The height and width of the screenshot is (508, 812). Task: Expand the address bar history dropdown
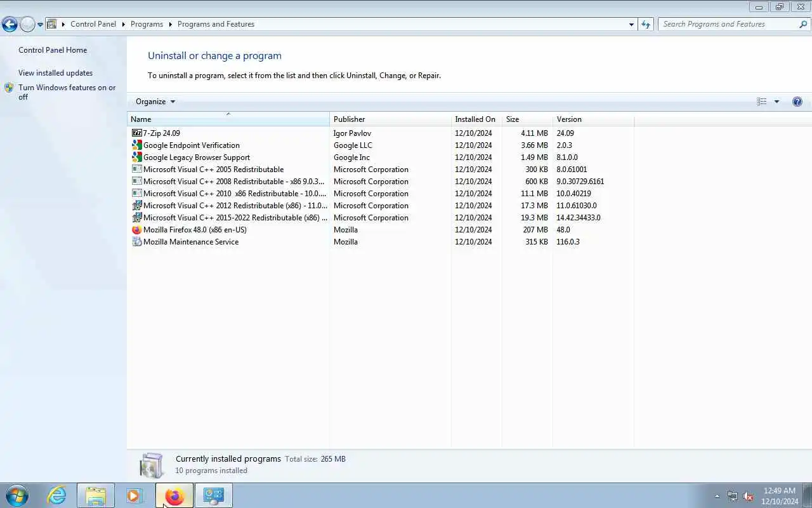point(631,24)
